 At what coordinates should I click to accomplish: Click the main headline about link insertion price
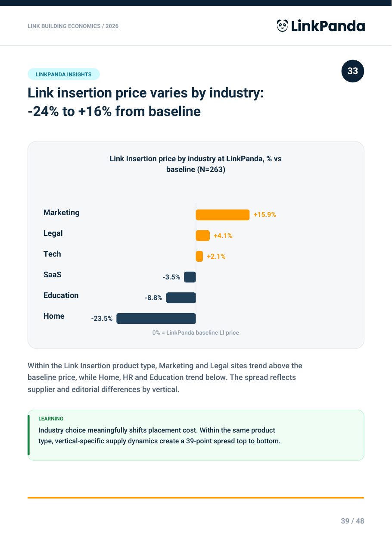tap(146, 102)
